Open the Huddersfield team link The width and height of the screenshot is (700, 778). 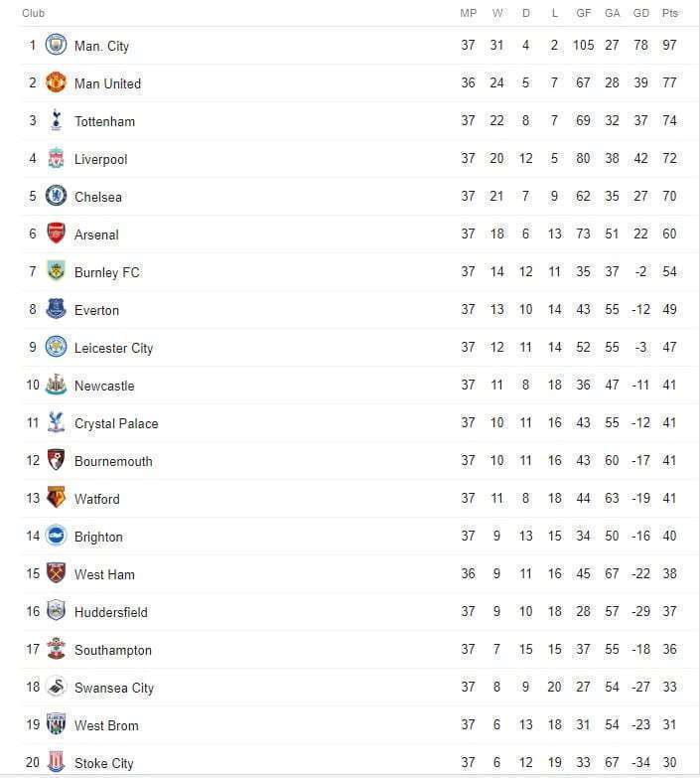point(111,612)
